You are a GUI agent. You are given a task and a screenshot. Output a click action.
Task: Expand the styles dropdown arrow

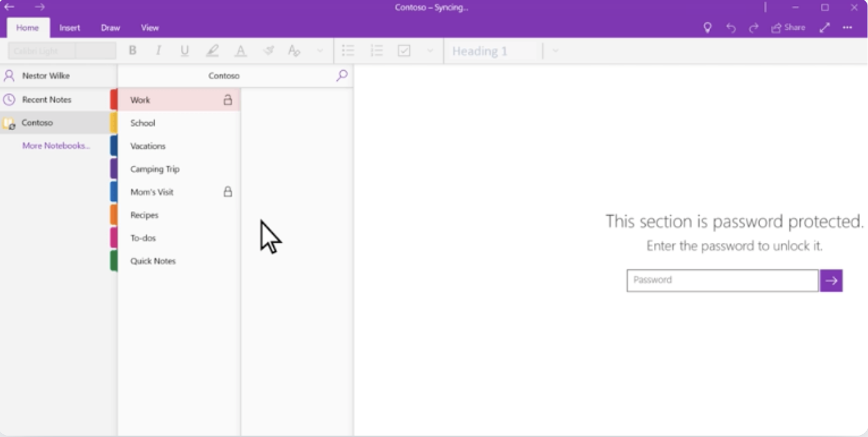(555, 51)
